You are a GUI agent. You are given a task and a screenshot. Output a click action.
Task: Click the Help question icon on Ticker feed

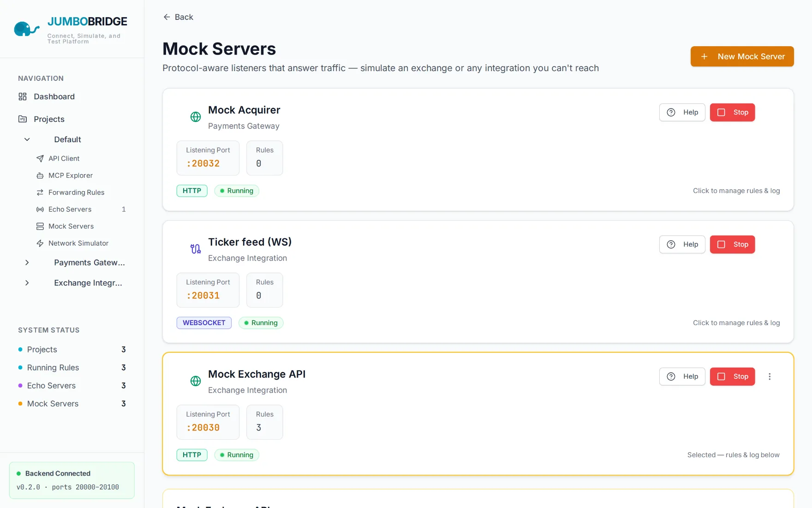click(x=671, y=244)
